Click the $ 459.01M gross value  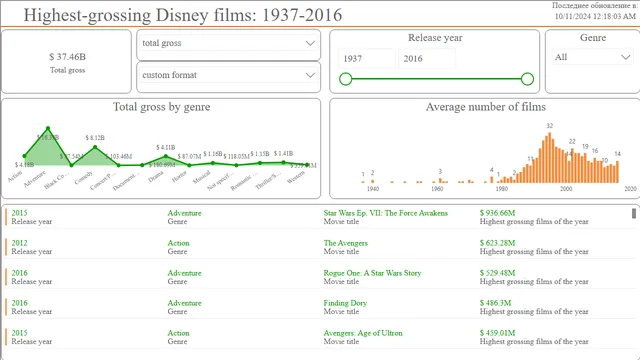[497, 333]
